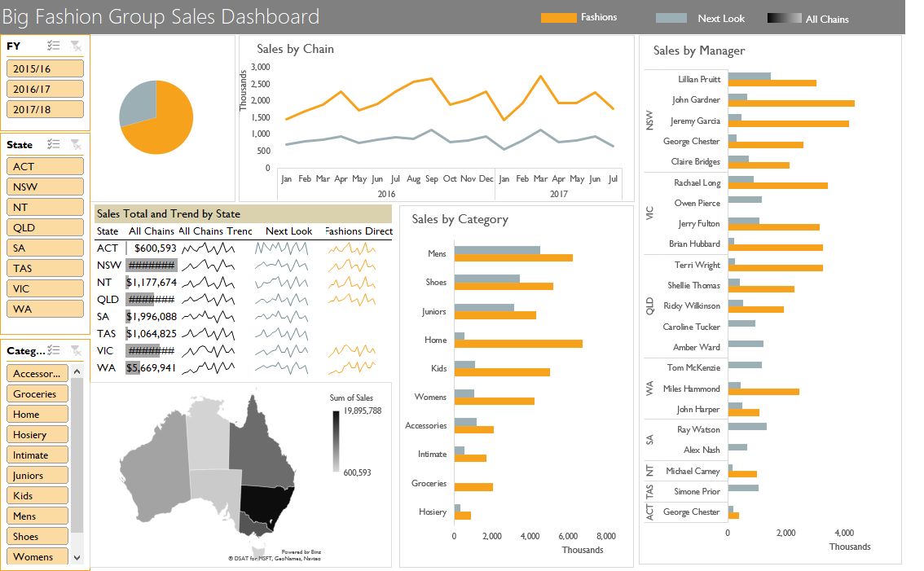Clear the State slicer filter
The height and width of the screenshot is (571, 924).
click(x=76, y=144)
